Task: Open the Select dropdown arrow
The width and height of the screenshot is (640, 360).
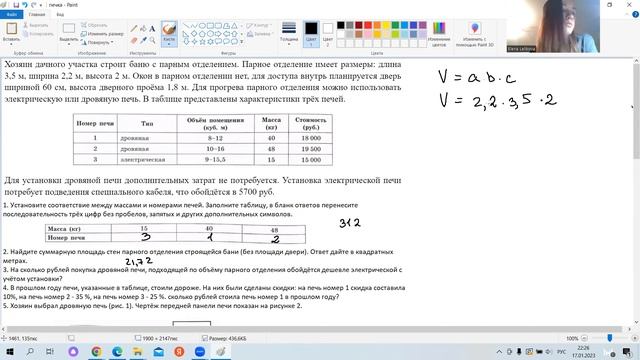Action: [x=69, y=44]
